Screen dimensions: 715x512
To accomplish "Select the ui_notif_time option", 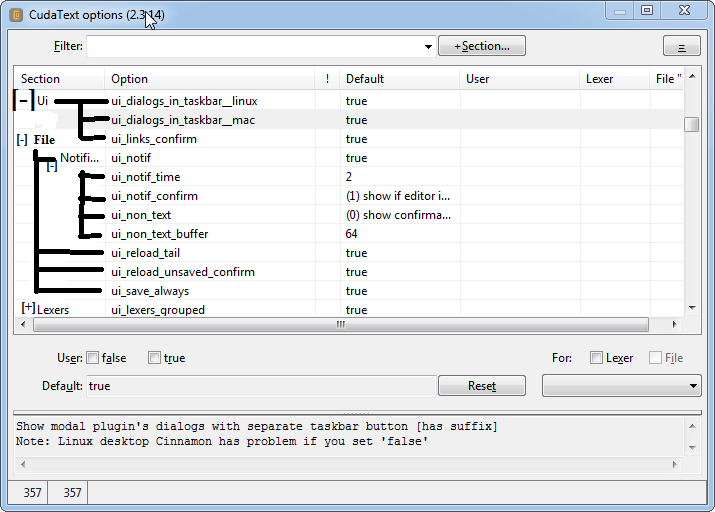I will point(145,177).
